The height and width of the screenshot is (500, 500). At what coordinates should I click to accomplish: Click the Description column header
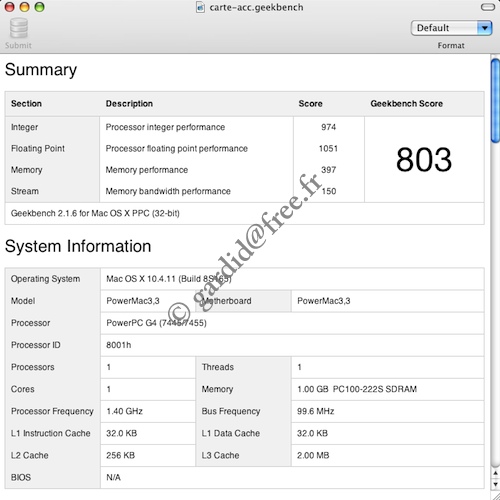coord(129,104)
